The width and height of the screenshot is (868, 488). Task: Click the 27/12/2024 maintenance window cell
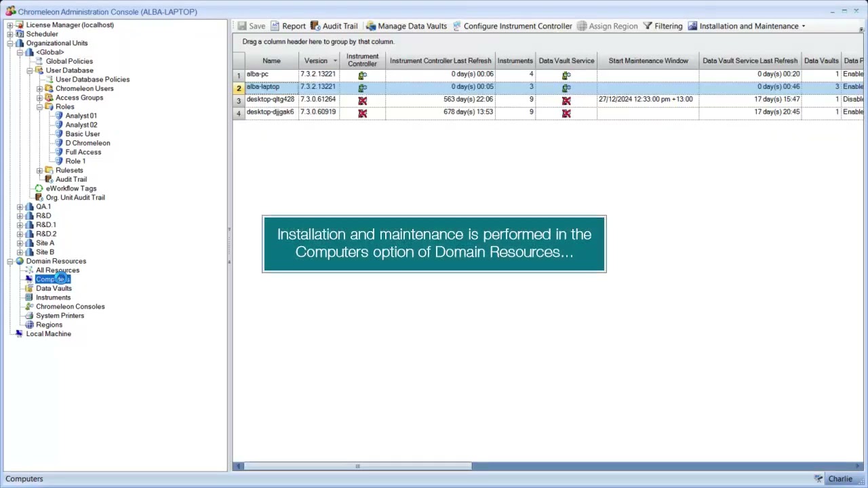point(648,100)
